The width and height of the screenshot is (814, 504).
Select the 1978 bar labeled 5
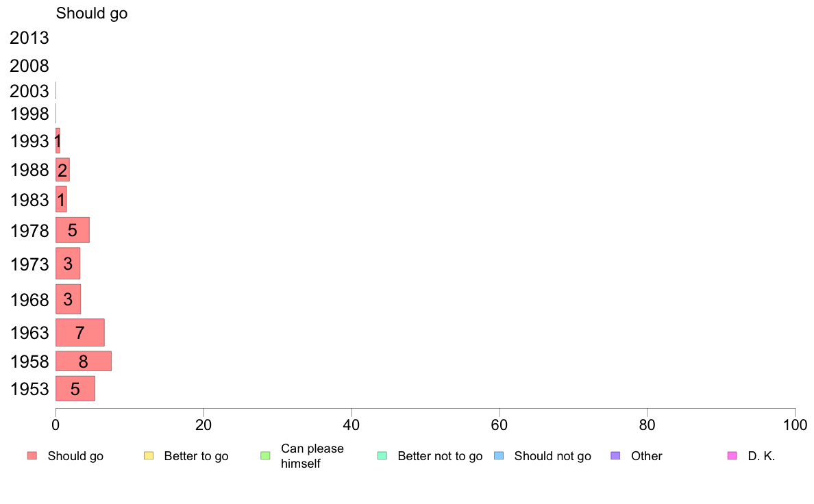(x=73, y=230)
